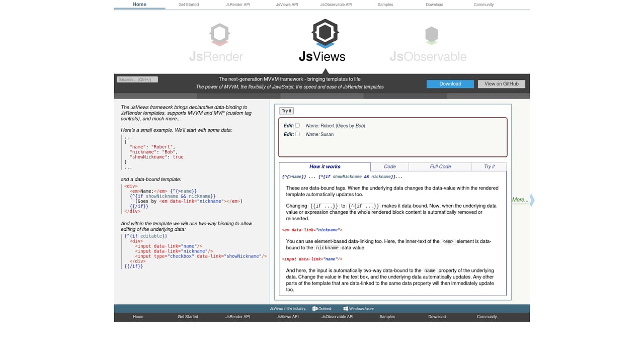Open the Full Code tab
The image size is (644, 362).
440,166
